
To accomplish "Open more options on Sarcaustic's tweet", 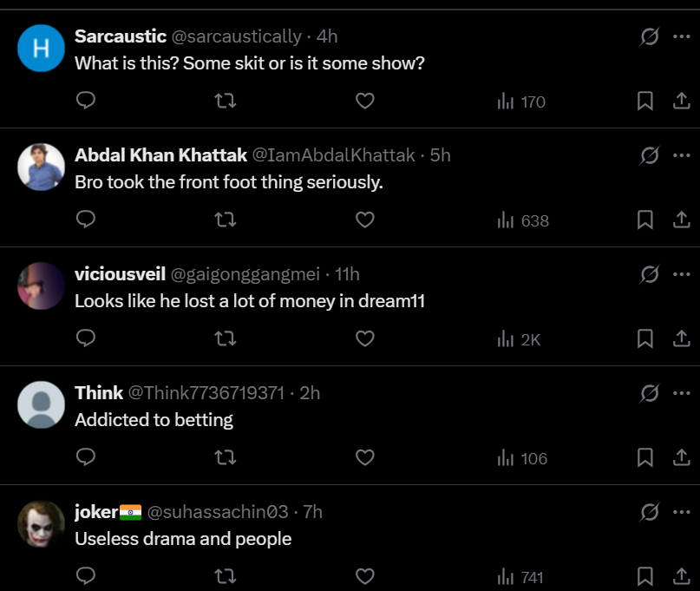I will click(x=681, y=36).
